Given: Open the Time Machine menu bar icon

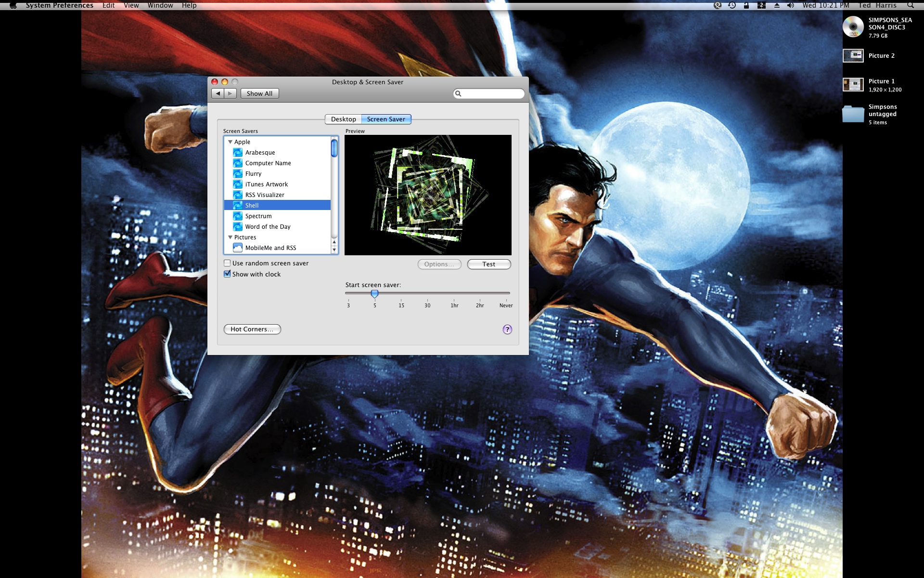Looking at the screenshot, I should (732, 5).
